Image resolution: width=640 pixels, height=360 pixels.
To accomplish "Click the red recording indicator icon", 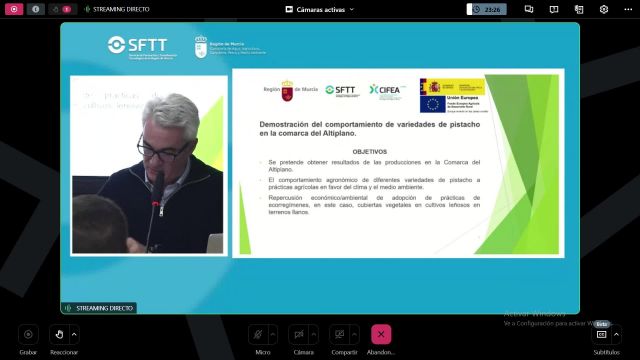I will coord(14,9).
